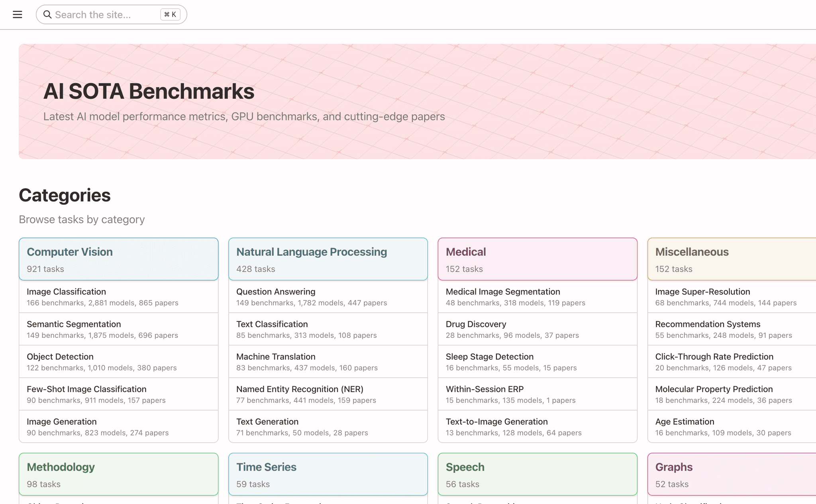Select the Image Classification task
Viewport: 816px width, 504px height.
pos(118,297)
